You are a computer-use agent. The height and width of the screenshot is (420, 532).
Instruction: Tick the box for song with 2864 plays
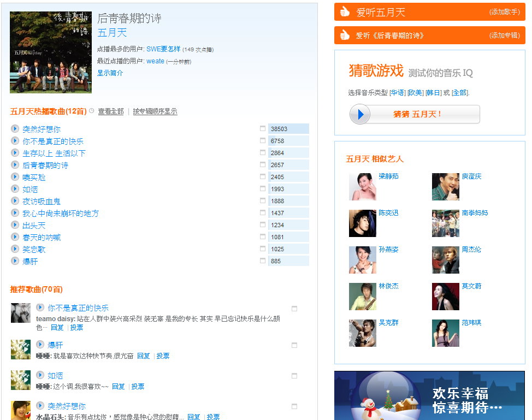click(x=263, y=153)
